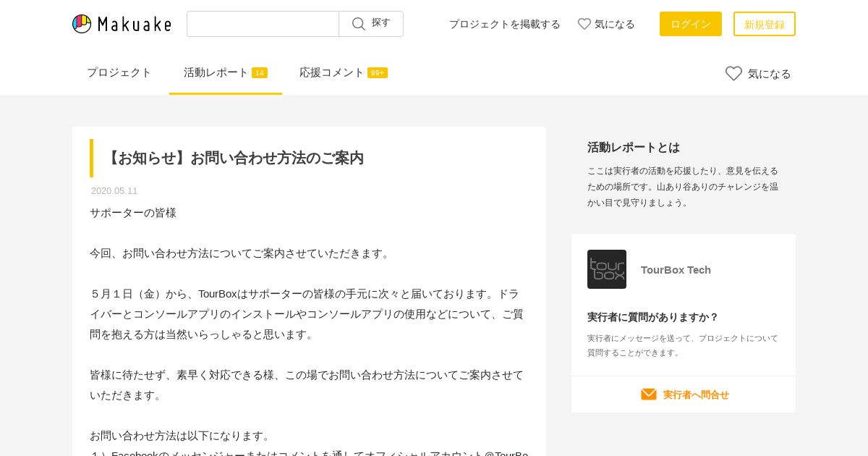Click the search text field
Image resolution: width=868 pixels, height=456 pixels.
[x=263, y=24]
